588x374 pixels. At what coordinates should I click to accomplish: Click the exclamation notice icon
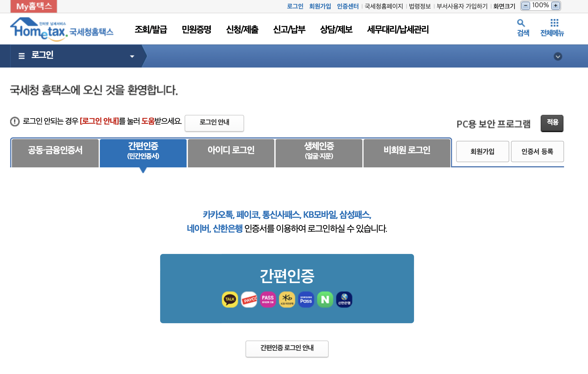[15, 121]
